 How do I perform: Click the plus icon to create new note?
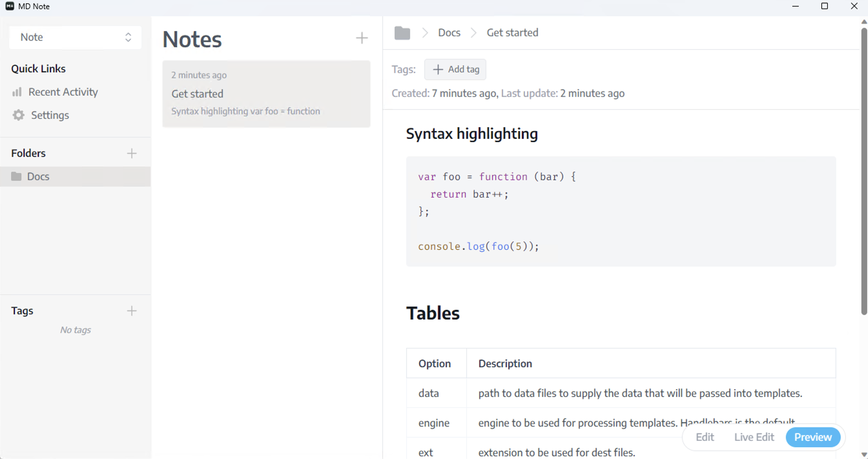click(362, 38)
